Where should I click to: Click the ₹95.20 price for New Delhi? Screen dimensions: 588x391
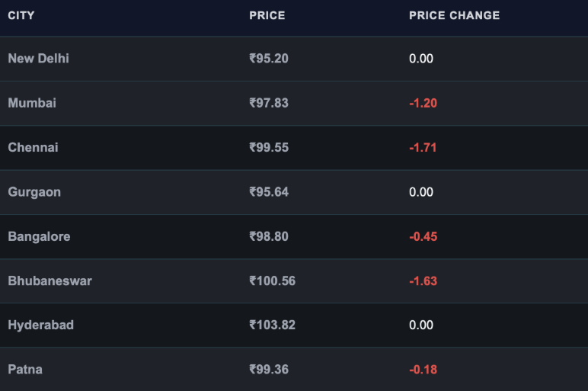269,59
